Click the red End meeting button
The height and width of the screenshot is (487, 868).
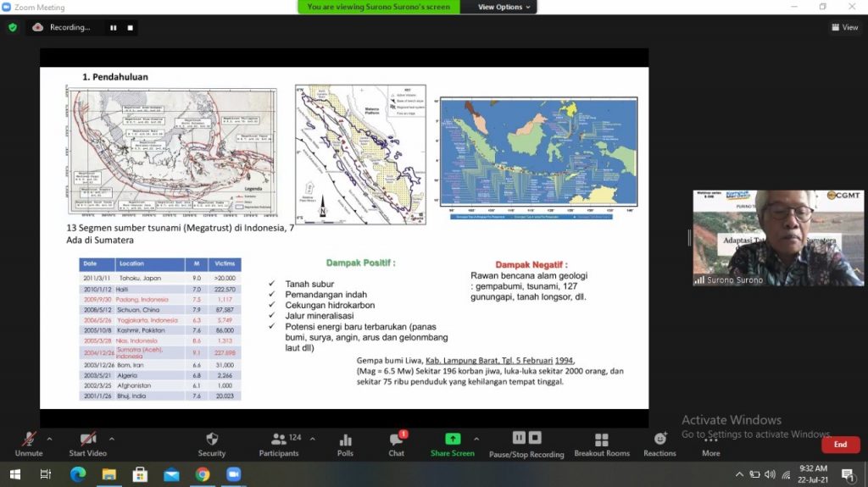click(840, 445)
